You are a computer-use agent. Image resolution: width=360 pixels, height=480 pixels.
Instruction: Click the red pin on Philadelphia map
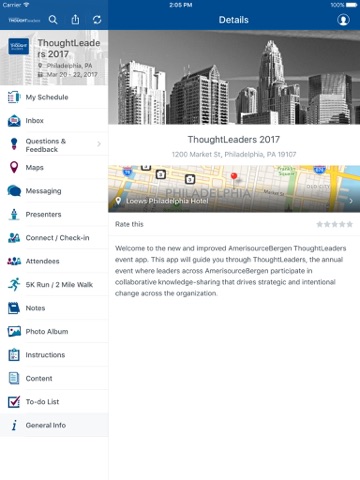click(x=234, y=176)
